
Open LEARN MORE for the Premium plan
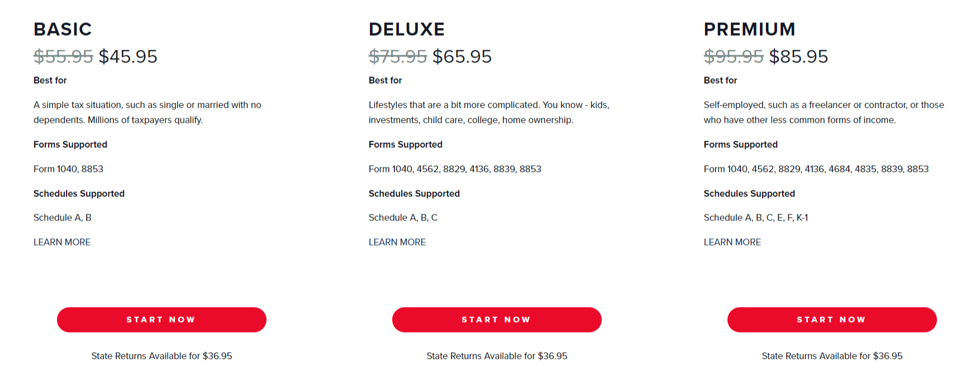[x=732, y=242]
